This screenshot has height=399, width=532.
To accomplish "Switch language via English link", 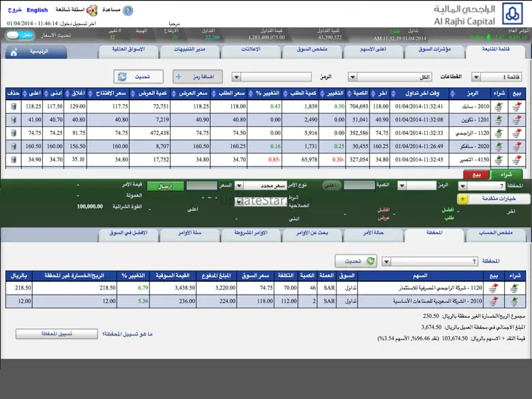I will (x=38, y=10).
